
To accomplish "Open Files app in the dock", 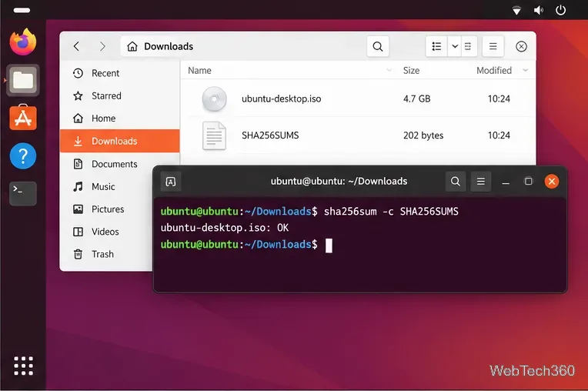I will coord(23,80).
